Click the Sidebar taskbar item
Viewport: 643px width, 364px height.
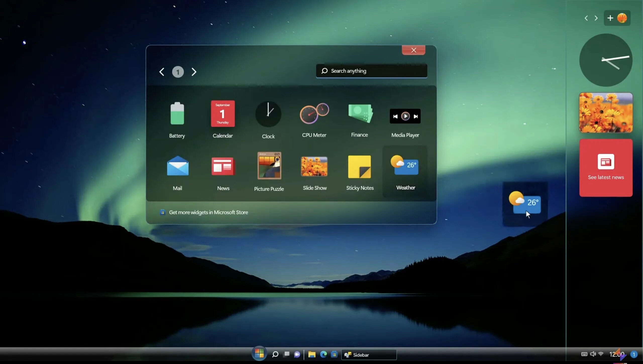(x=369, y=354)
